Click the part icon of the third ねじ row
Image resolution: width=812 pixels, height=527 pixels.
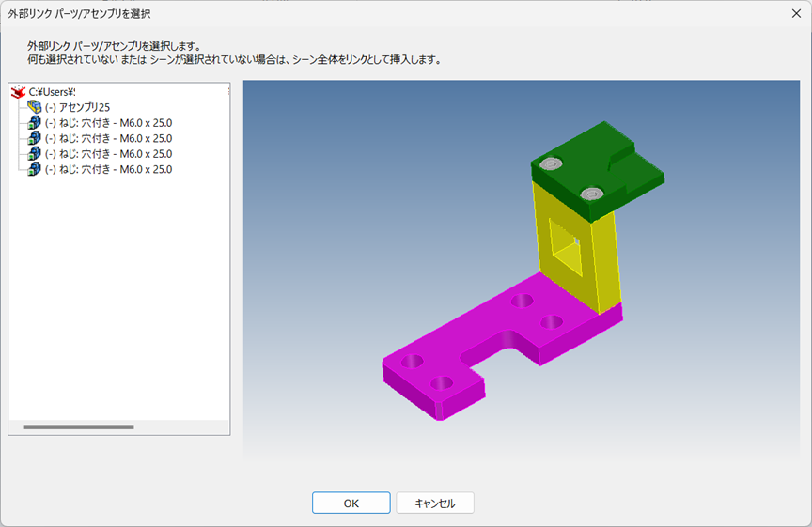(34, 153)
